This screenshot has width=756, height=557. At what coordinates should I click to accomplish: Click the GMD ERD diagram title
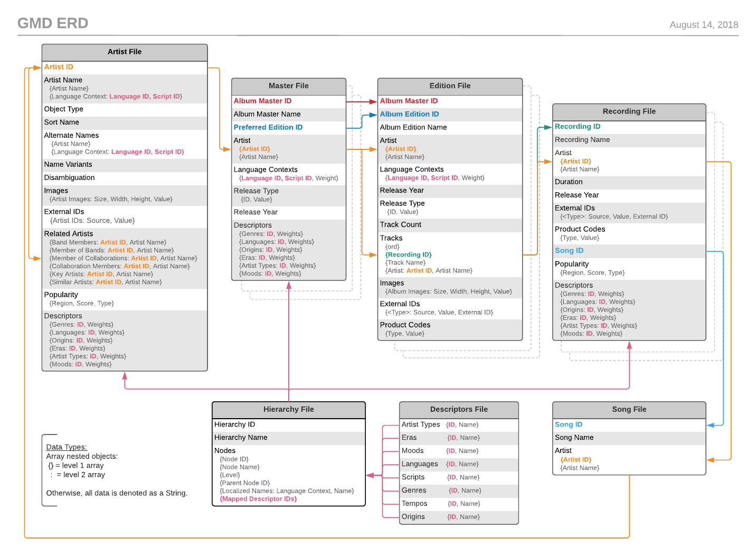click(53, 23)
